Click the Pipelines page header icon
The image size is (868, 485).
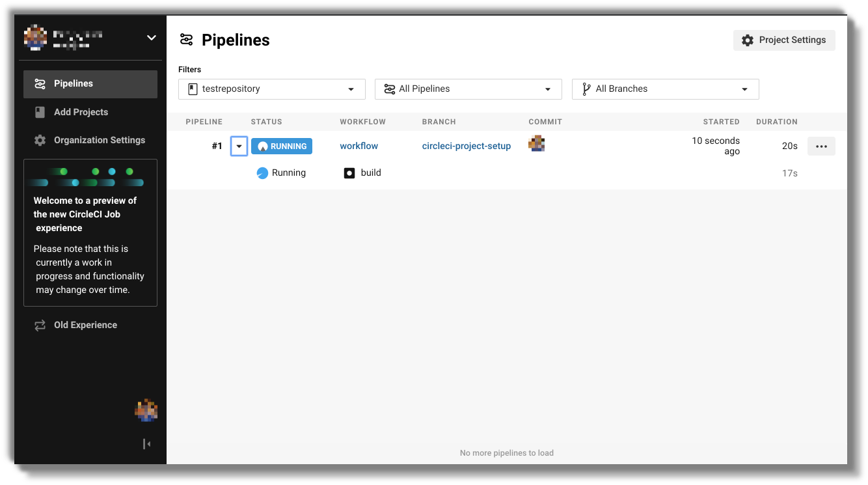pyautogui.click(x=187, y=40)
